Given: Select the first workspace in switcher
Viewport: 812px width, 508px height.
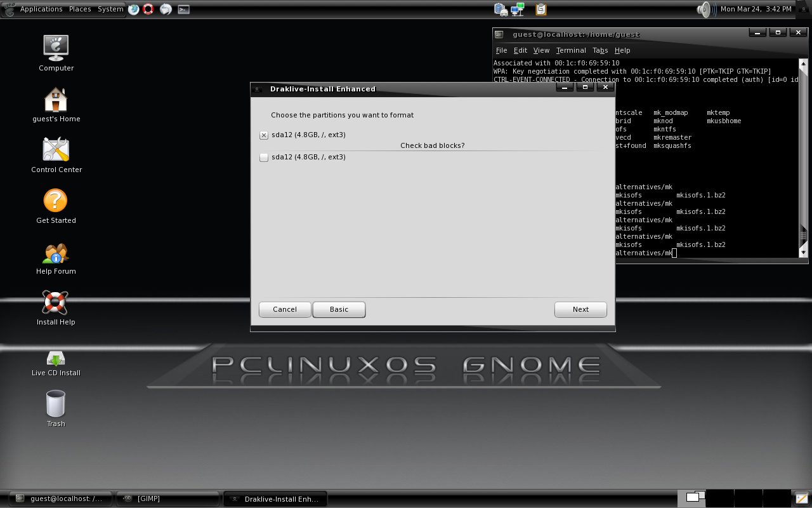Looking at the screenshot, I should click(691, 498).
